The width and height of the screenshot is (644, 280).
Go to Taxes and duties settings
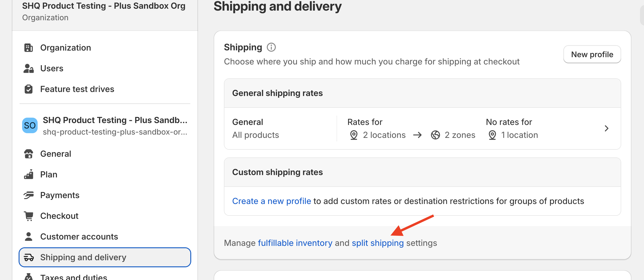73,277
